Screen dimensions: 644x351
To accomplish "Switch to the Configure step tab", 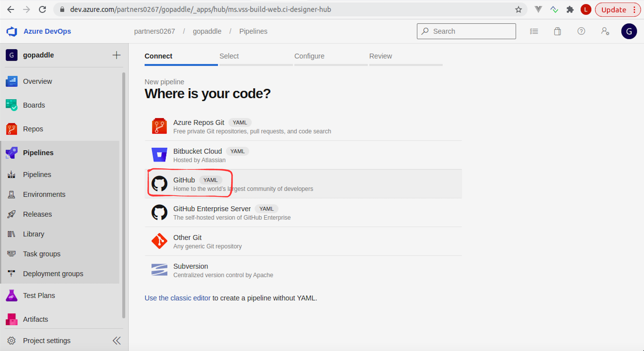I will (331, 57).
